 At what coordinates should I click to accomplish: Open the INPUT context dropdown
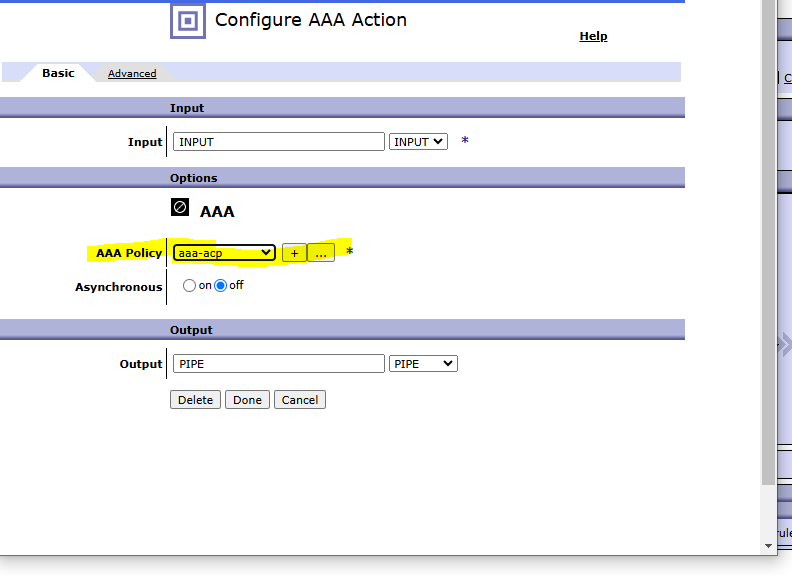pos(418,142)
